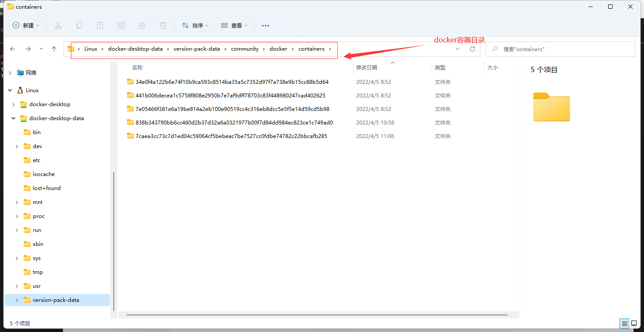Click the 2022/4/5 10:58 date cell

tap(375, 123)
